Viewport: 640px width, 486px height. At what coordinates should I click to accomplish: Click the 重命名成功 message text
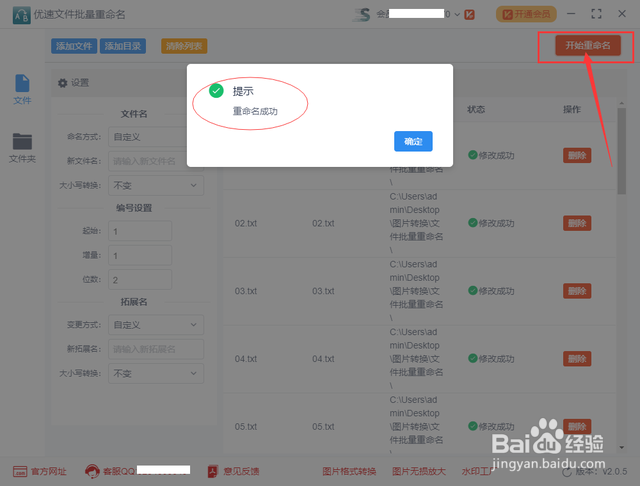(255, 111)
